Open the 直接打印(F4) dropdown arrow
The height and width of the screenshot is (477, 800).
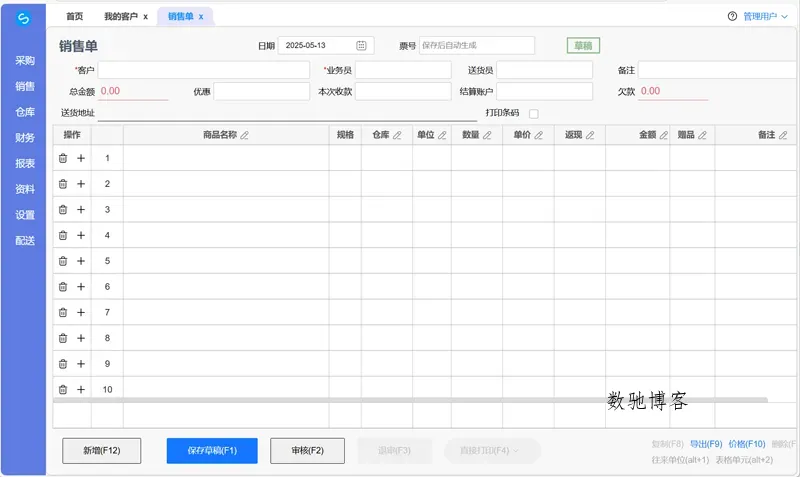(516, 451)
